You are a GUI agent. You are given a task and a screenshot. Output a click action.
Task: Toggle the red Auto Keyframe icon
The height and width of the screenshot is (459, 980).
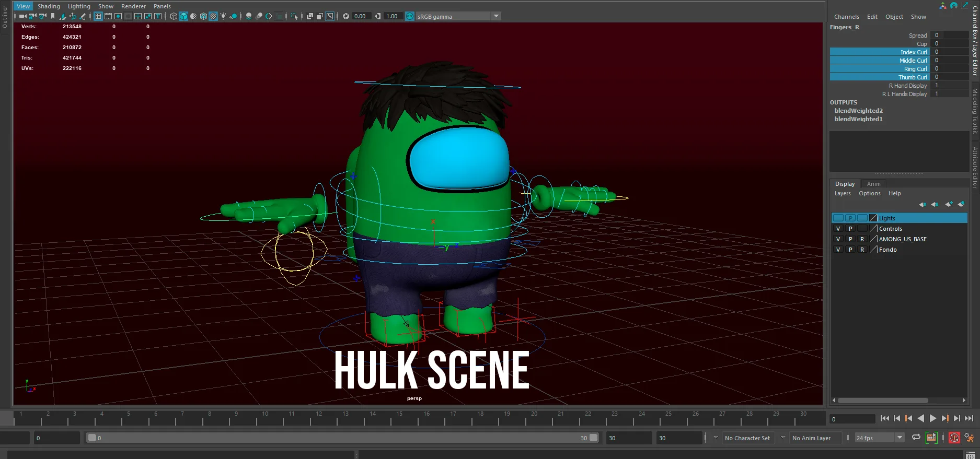(954, 438)
